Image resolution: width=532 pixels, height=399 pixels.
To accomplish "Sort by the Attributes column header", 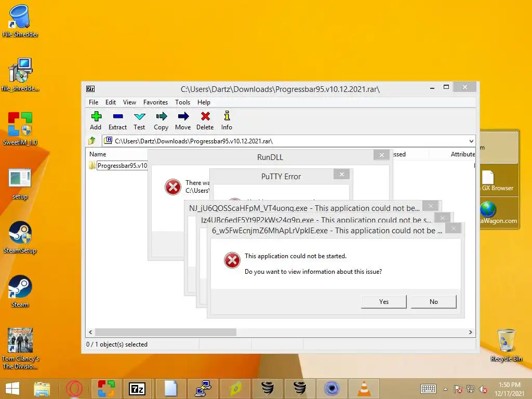I will 463,154.
